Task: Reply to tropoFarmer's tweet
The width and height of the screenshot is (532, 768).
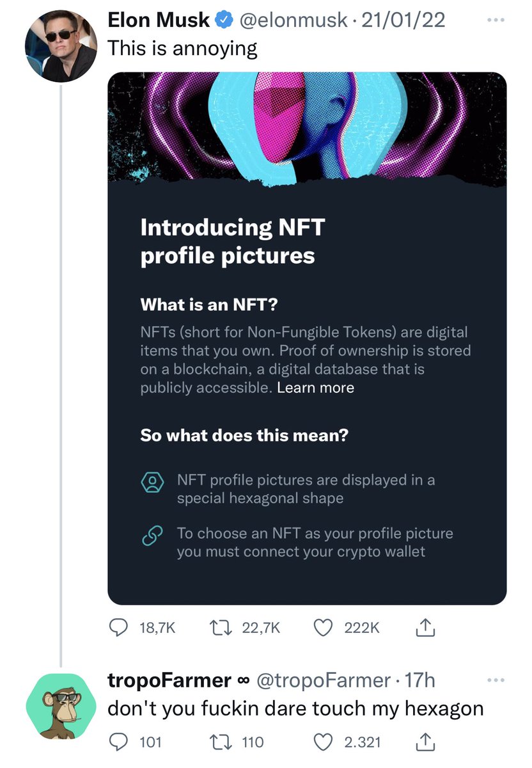Action: pos(117,742)
